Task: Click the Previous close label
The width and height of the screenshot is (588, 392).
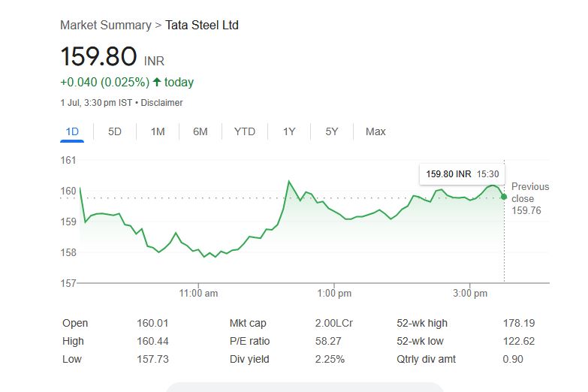Action: coord(529,192)
